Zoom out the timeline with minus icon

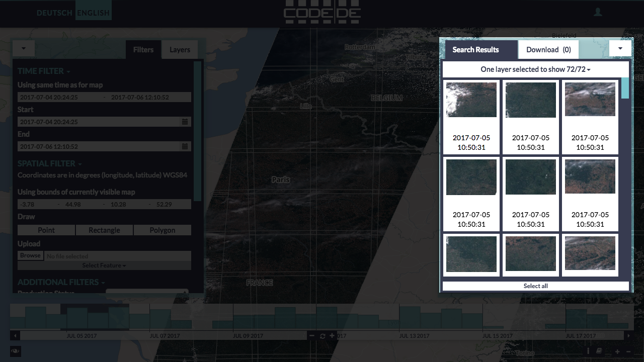pyautogui.click(x=312, y=336)
